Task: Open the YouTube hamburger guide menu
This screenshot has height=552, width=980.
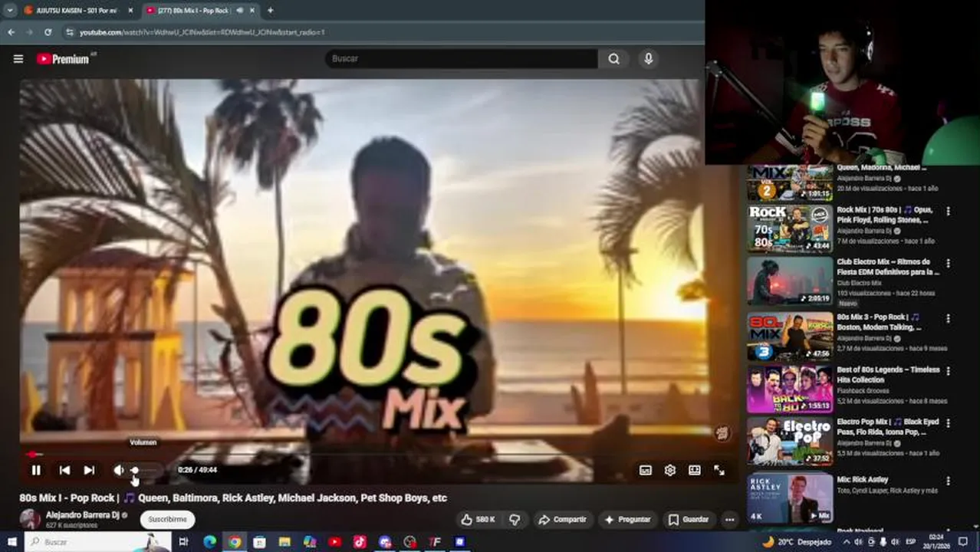Action: (x=18, y=58)
